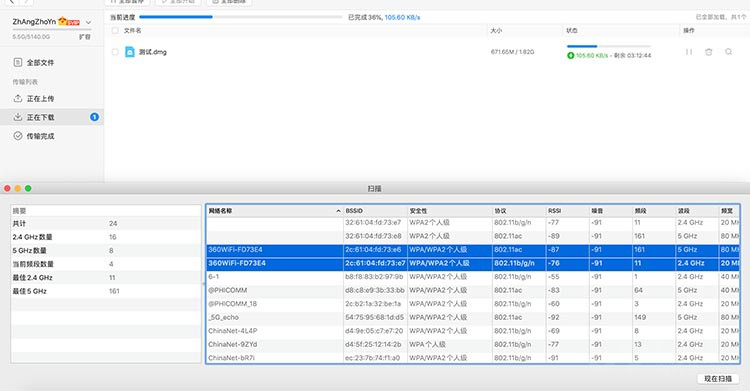Screen dimensions: 750x391
Task: Open the search icon for 测试.dmg
Action: (x=728, y=52)
